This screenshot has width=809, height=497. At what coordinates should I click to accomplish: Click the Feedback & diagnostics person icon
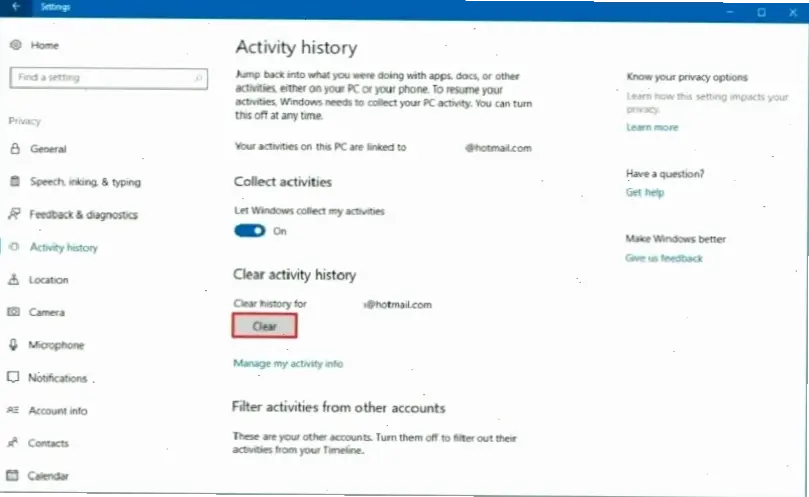(14, 214)
